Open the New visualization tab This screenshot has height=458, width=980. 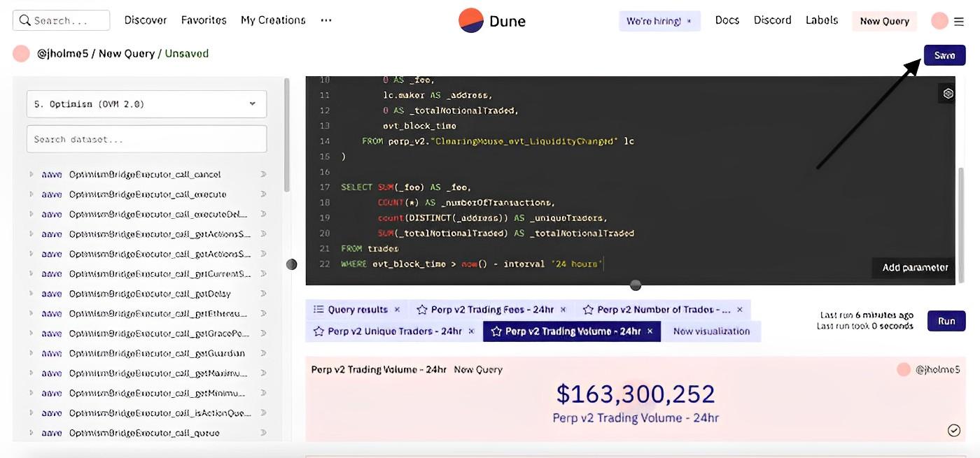tap(711, 331)
